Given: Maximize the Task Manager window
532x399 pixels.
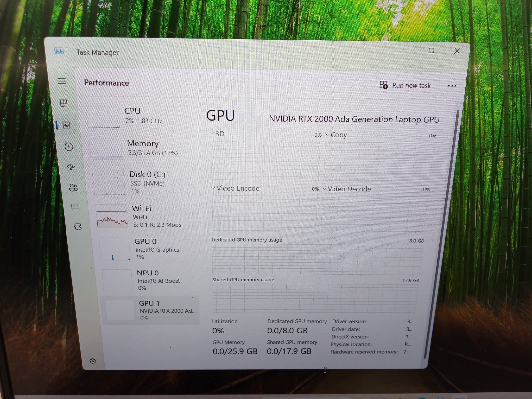Looking at the screenshot, I should (x=431, y=50).
